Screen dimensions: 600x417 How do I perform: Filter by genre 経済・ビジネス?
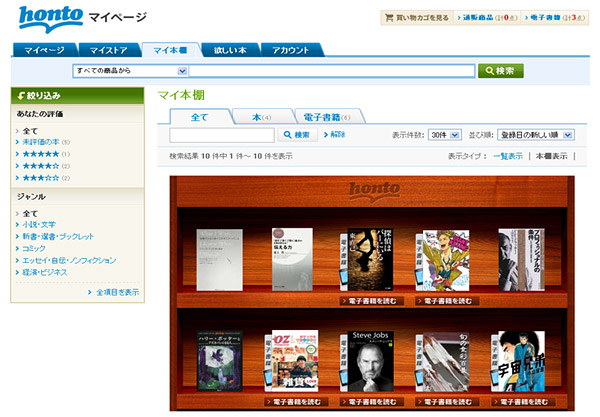click(x=44, y=272)
